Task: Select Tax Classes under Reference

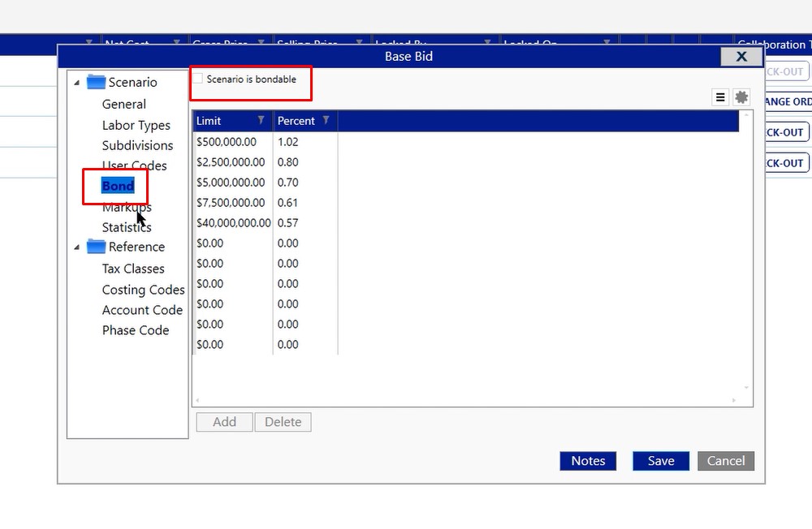Action: click(x=133, y=269)
